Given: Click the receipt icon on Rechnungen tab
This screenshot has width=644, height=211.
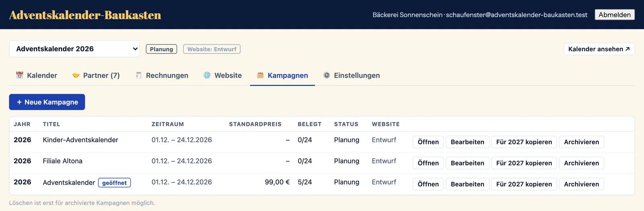Looking at the screenshot, I should pos(138,75).
